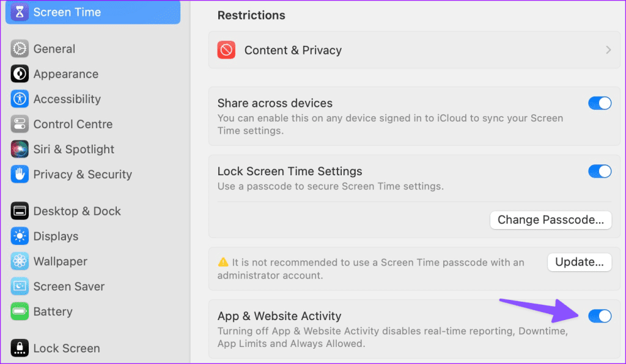Click the Change Passcode button
Screen dimensions: 626x364
[550, 220]
